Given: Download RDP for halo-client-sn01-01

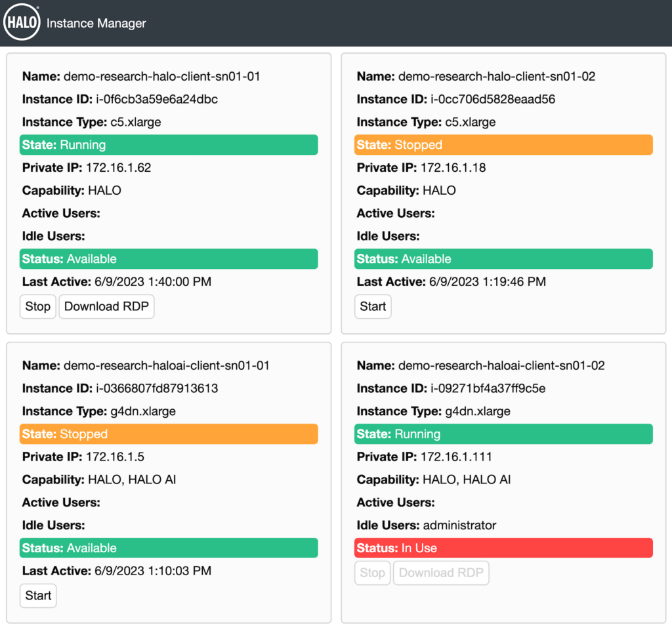Looking at the screenshot, I should pyautogui.click(x=106, y=307).
